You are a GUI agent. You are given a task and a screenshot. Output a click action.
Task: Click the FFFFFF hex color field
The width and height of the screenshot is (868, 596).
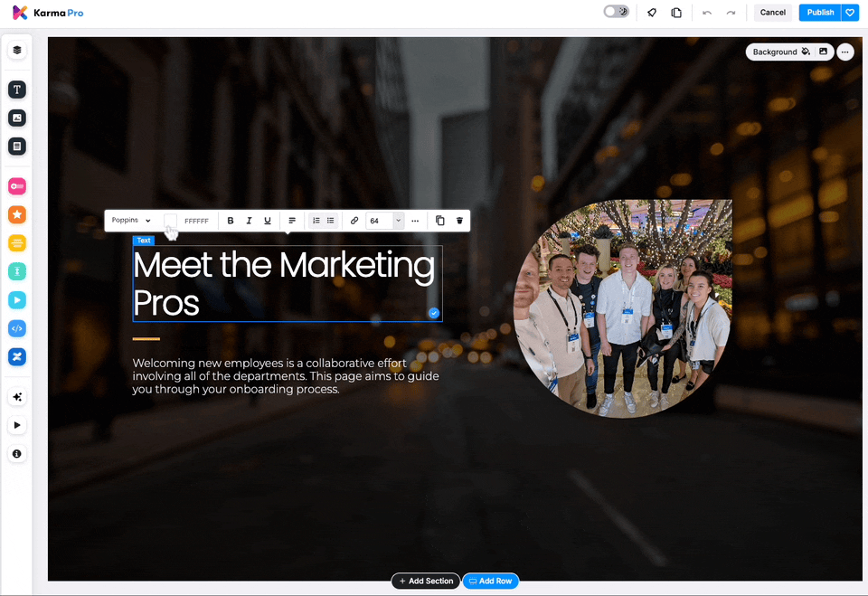[x=196, y=221]
